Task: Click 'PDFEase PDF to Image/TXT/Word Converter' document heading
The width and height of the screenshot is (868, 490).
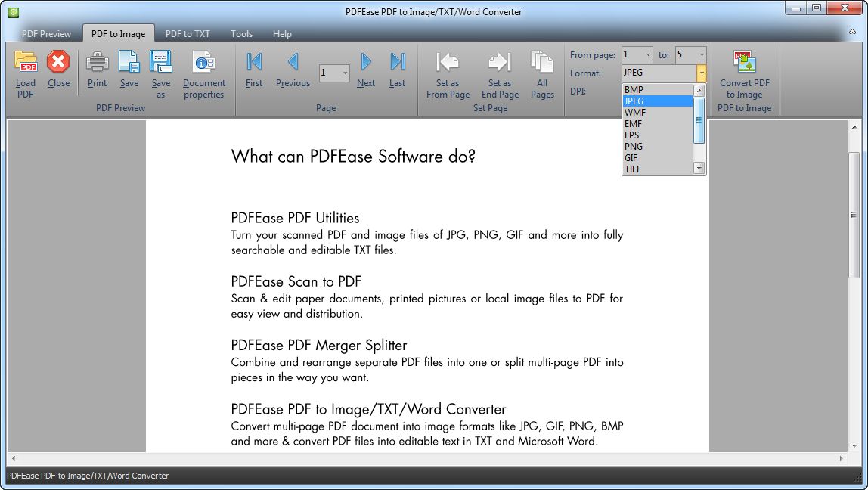Action: click(x=368, y=409)
